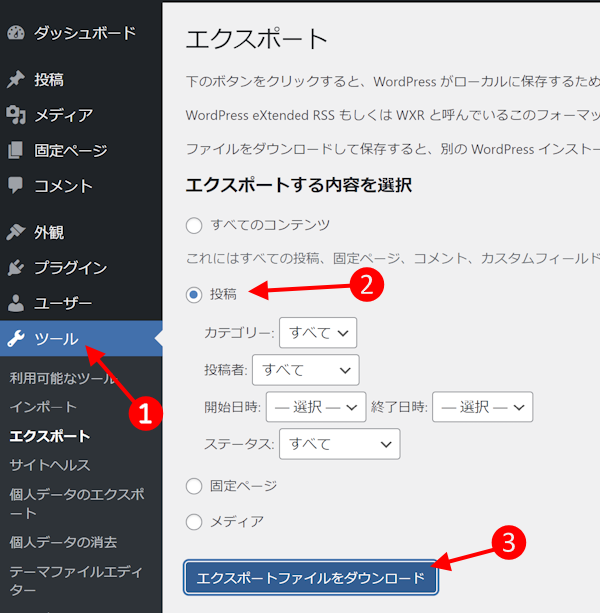This screenshot has width=600, height=613.
Task: Click the pages icon beside 固定ページ
Action: pyautogui.click(x=16, y=150)
